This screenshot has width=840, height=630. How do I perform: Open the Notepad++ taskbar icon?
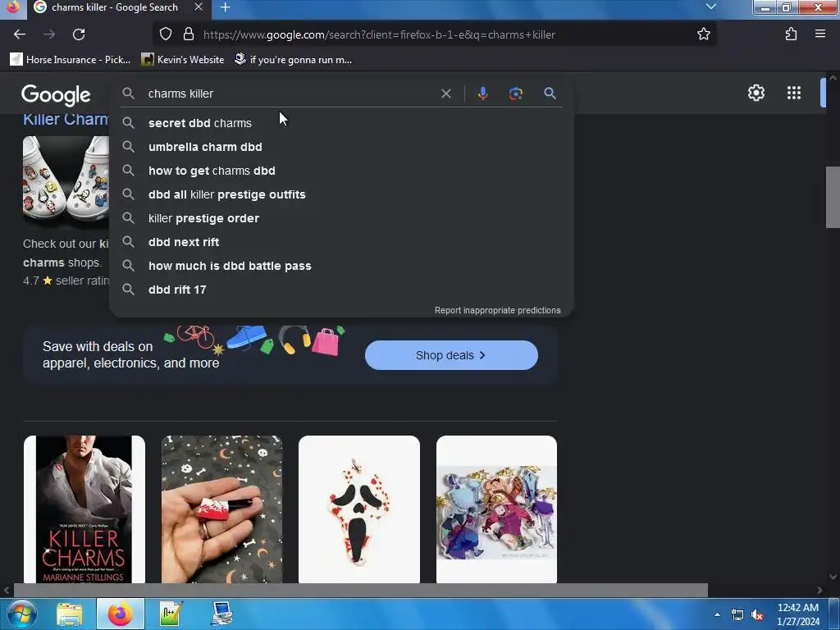171,614
